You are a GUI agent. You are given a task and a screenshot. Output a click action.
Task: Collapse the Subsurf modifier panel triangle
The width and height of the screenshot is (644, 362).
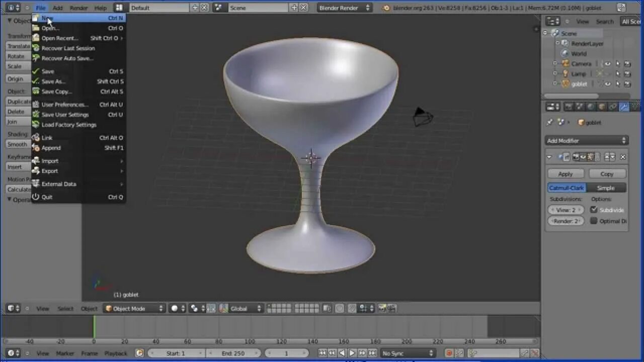[x=549, y=157]
